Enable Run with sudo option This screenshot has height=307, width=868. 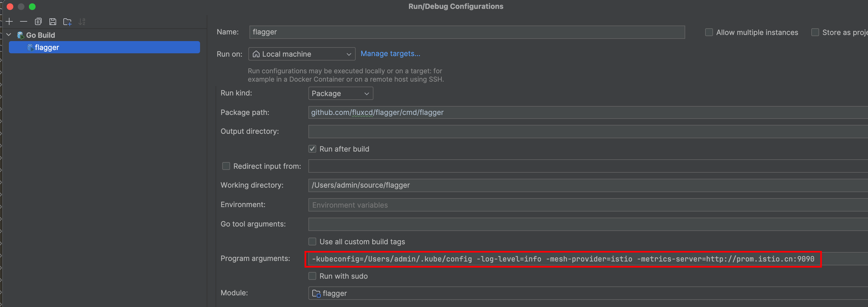click(x=312, y=276)
